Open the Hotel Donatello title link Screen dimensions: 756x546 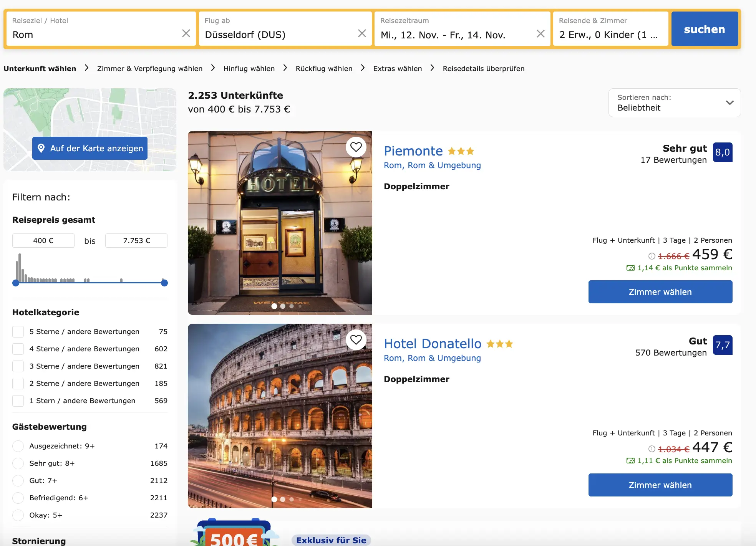[x=432, y=344]
